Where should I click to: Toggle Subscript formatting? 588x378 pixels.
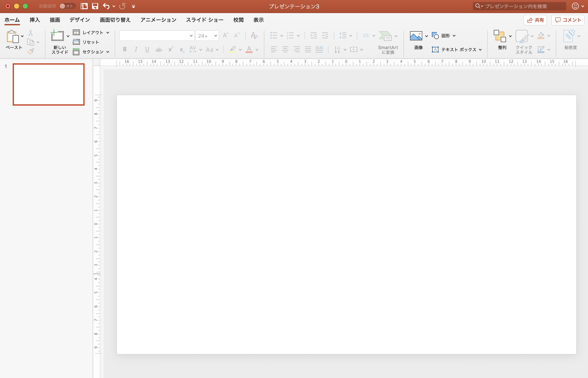[182, 50]
